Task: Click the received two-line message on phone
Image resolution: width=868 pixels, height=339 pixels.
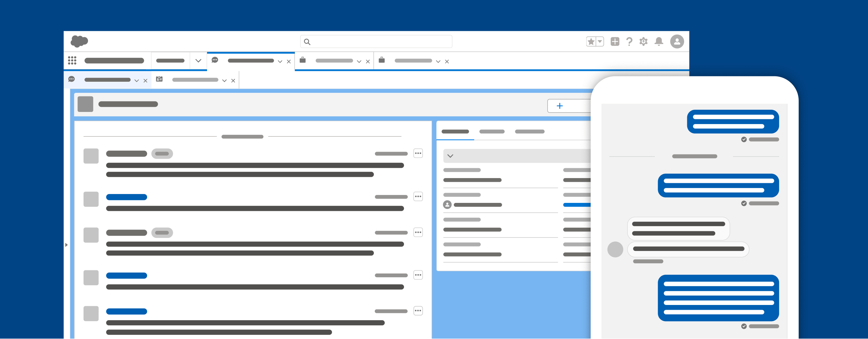Action: pos(678,229)
